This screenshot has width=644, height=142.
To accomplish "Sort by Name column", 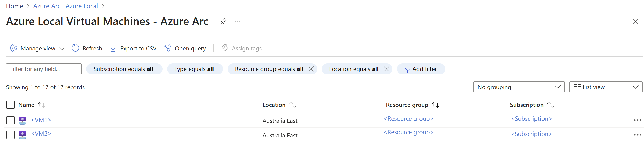I will click(x=32, y=105).
